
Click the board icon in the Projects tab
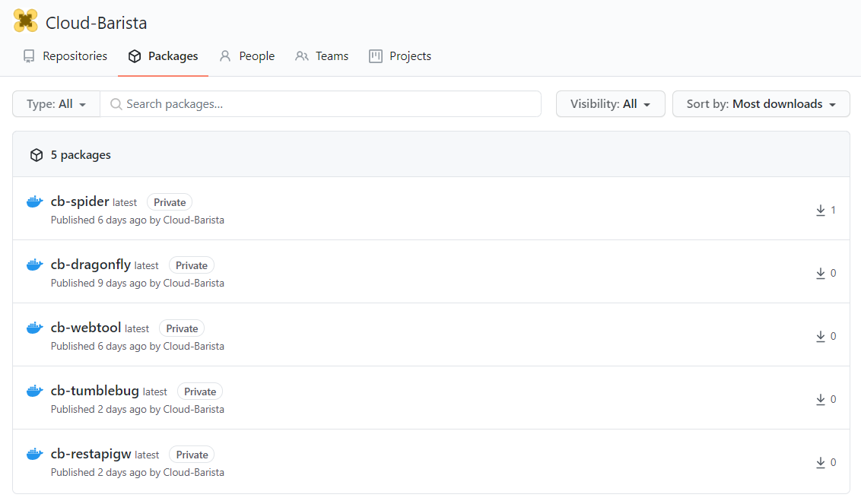click(x=376, y=56)
